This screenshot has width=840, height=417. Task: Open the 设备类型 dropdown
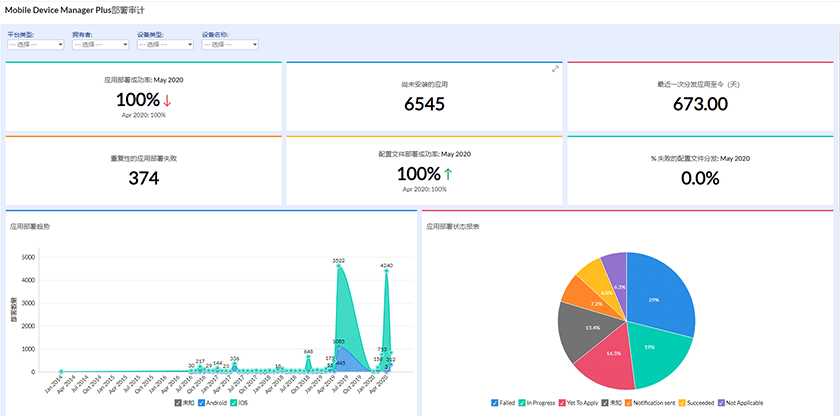[166, 44]
